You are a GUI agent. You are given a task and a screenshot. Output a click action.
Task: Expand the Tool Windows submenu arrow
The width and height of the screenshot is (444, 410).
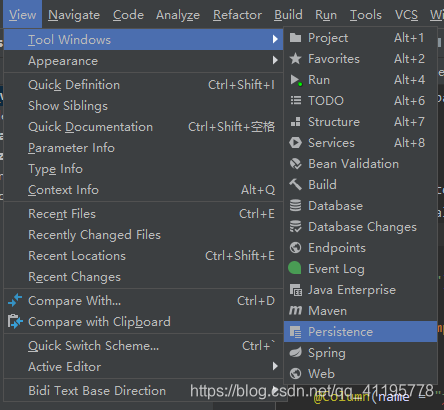point(275,39)
